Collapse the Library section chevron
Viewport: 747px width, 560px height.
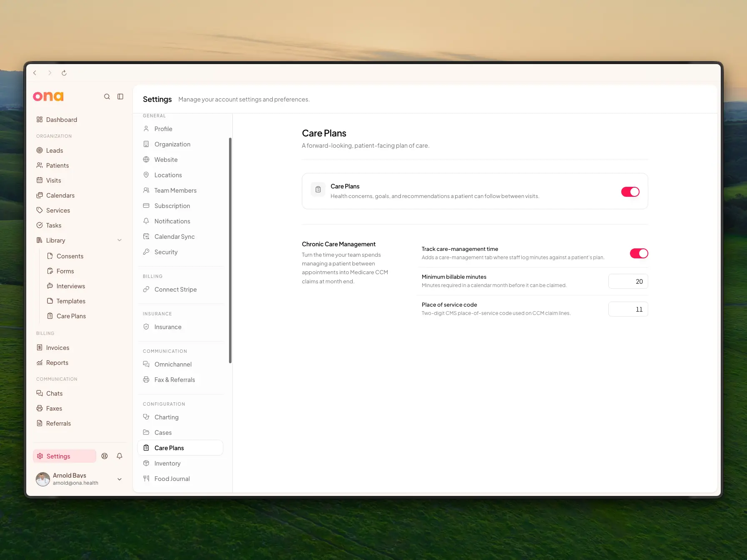(x=120, y=240)
